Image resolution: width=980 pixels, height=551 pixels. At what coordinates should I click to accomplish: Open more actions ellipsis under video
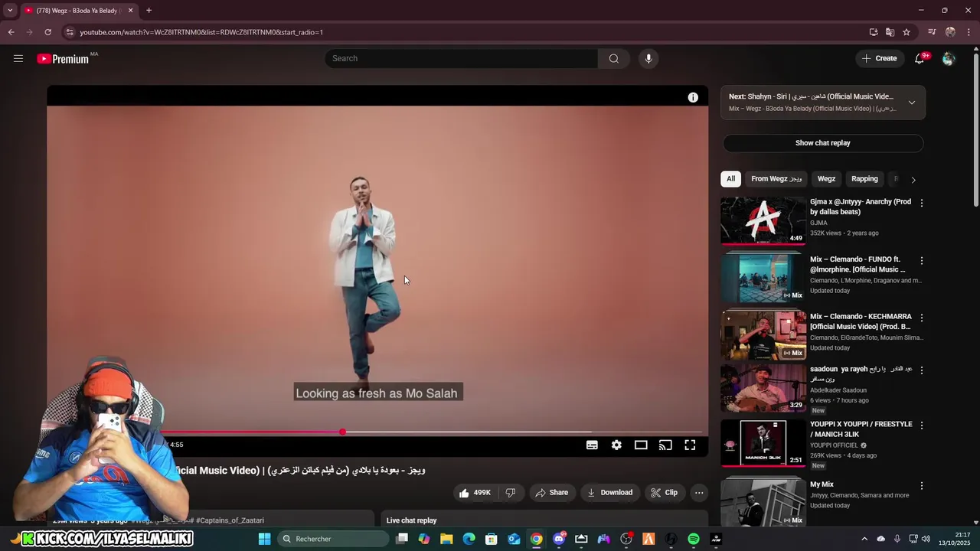point(699,493)
